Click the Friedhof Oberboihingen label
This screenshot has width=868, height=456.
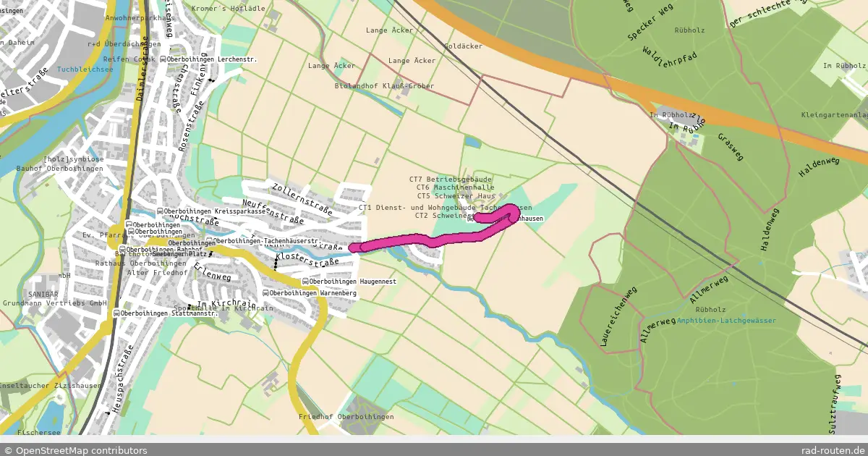346,417
